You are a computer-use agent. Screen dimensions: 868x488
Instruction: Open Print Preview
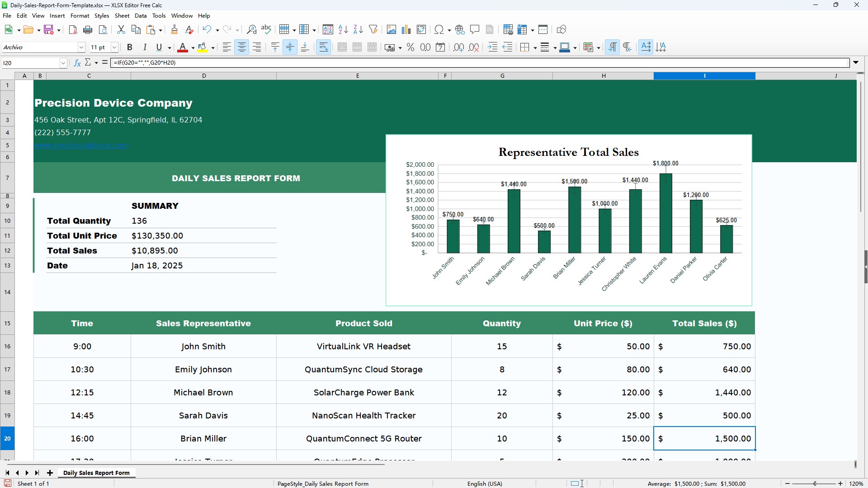coord(103,30)
